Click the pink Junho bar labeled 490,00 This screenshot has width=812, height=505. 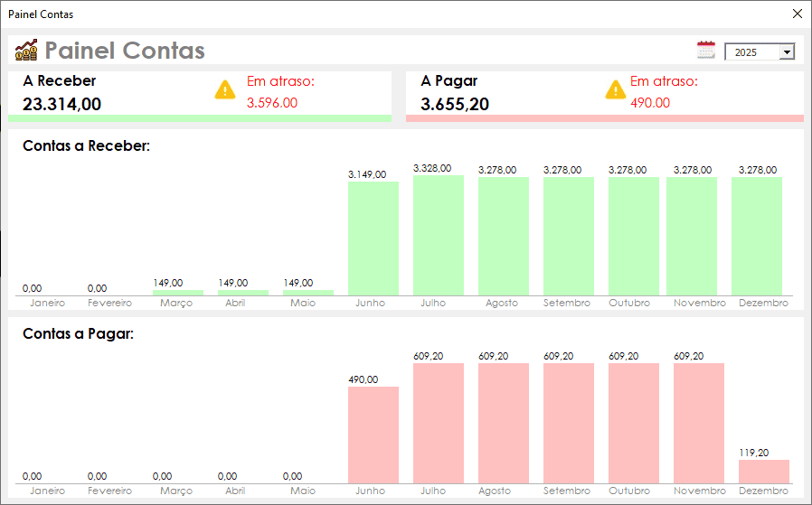[x=373, y=435]
